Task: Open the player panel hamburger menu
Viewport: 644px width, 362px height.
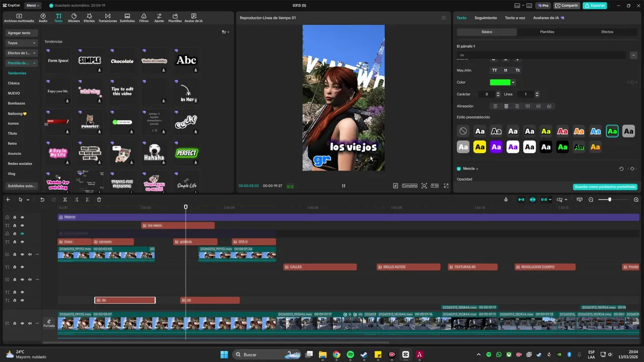Action: point(443,18)
